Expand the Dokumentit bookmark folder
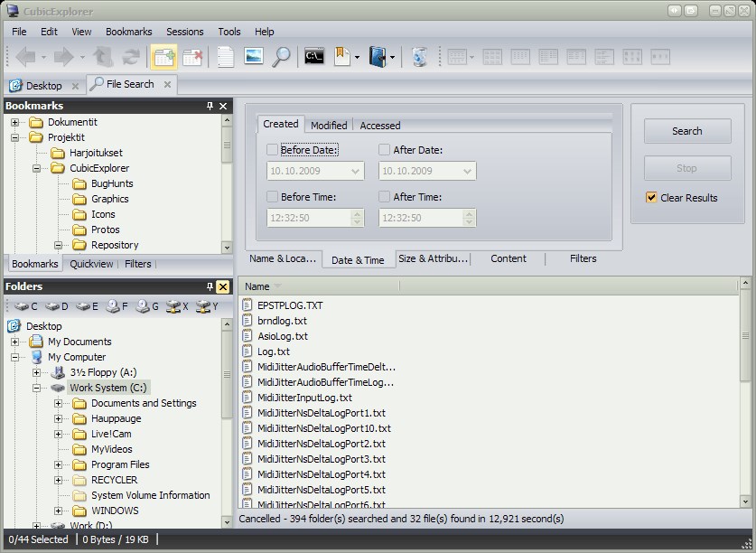Image resolution: width=756 pixels, height=553 pixels. point(15,122)
